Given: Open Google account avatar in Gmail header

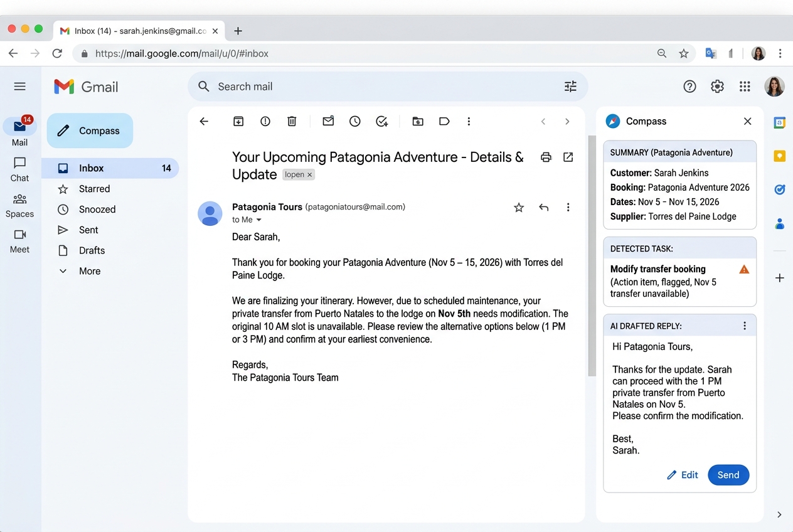Looking at the screenshot, I should (774, 87).
